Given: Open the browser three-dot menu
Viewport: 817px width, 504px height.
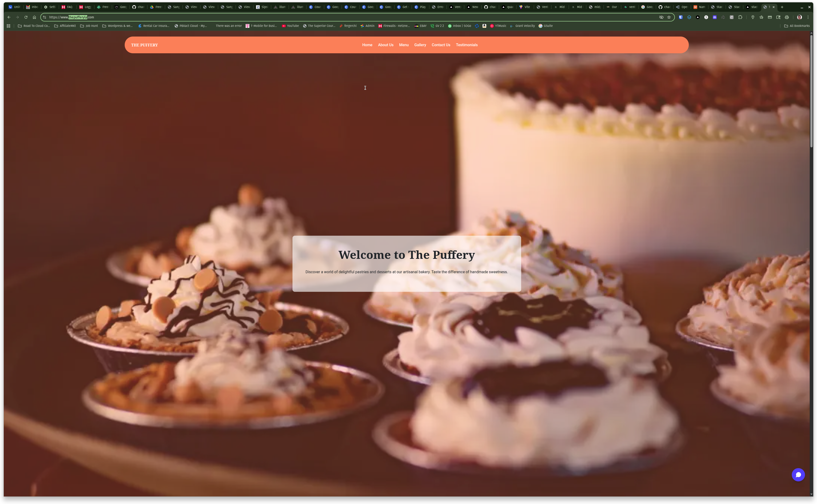Looking at the screenshot, I should 808,17.
